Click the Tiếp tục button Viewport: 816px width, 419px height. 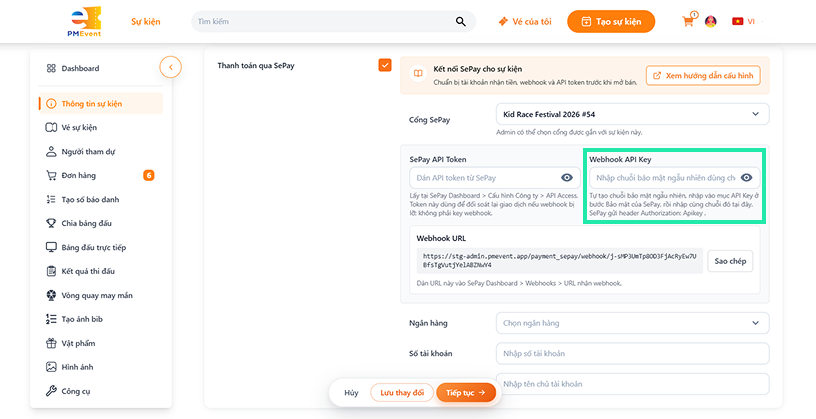[x=466, y=392]
